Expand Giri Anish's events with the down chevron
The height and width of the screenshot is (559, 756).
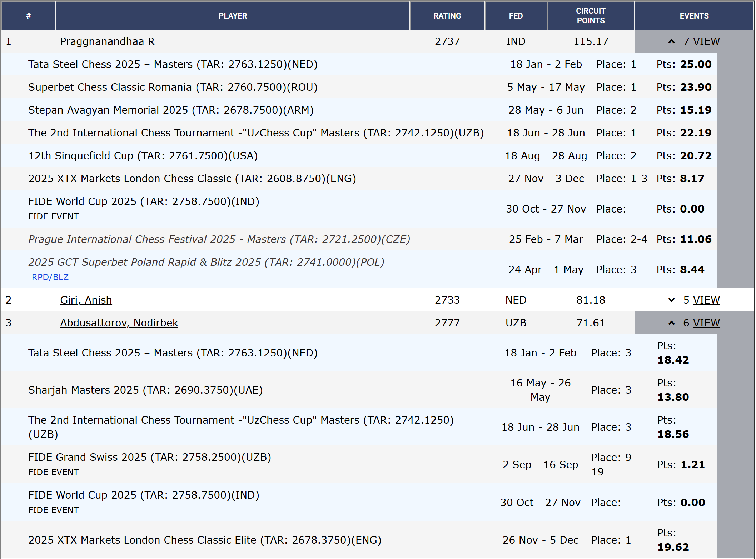pyautogui.click(x=671, y=300)
